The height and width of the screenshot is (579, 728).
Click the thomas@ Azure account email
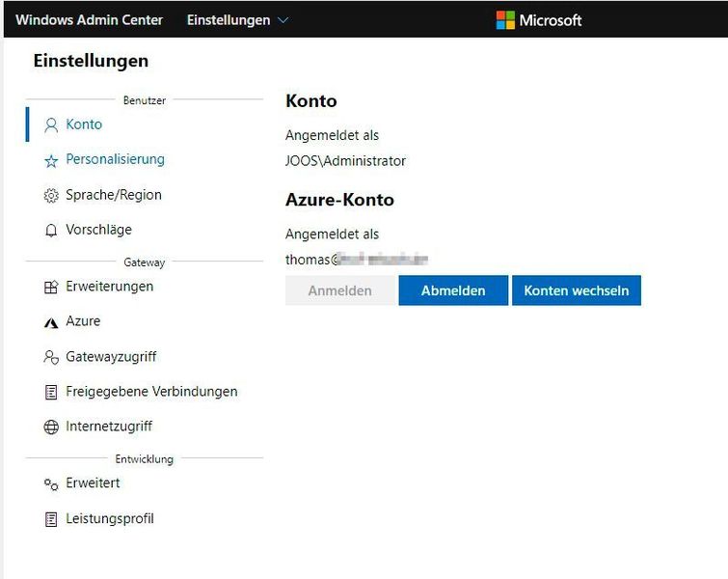[356, 260]
